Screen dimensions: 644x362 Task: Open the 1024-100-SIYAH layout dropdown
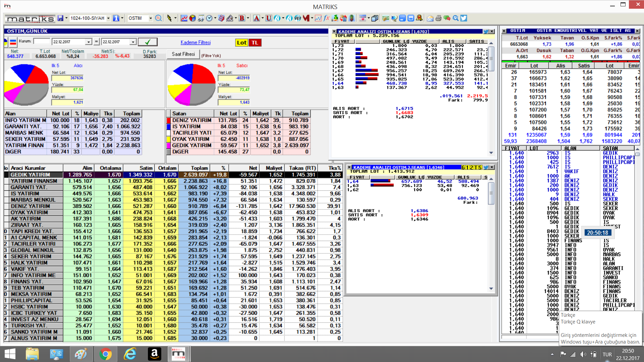click(108, 18)
